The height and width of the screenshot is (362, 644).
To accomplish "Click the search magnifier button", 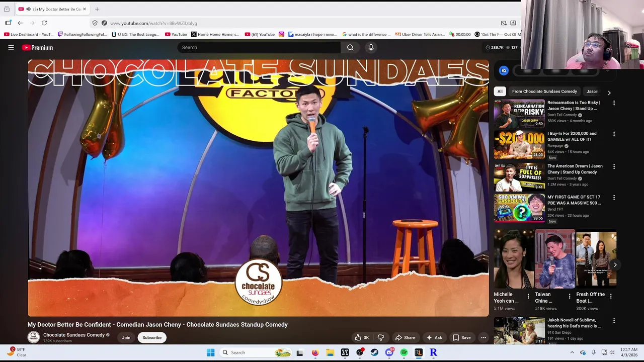I will tap(350, 48).
